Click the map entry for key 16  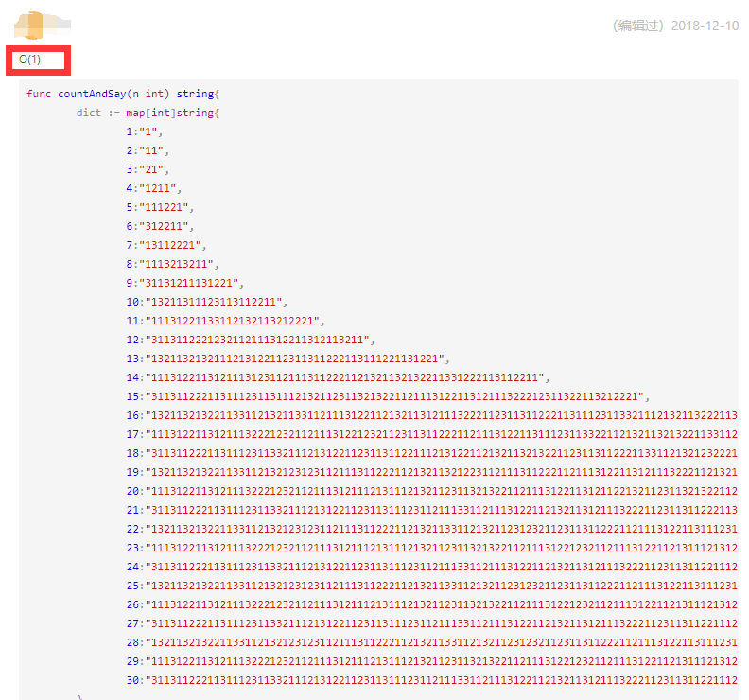click(432, 415)
